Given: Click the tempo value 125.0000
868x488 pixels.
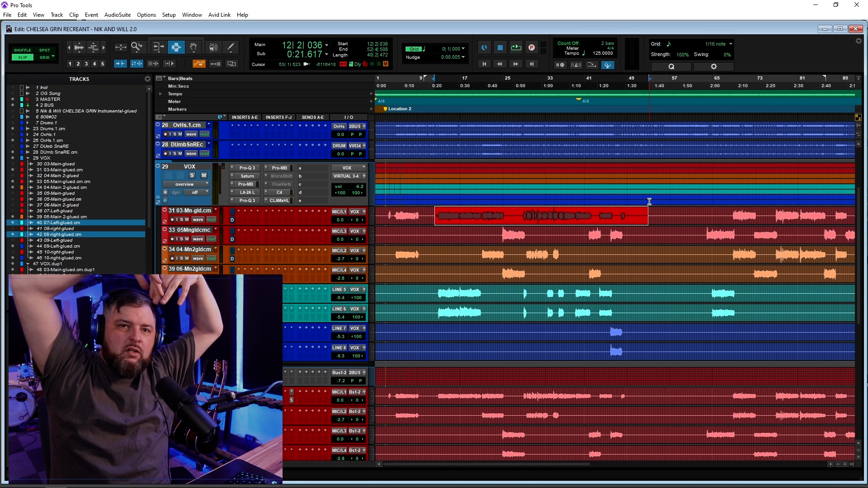Looking at the screenshot, I should point(603,53).
